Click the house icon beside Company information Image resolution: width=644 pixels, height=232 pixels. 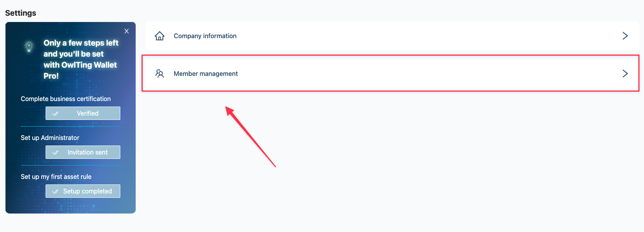pos(160,36)
